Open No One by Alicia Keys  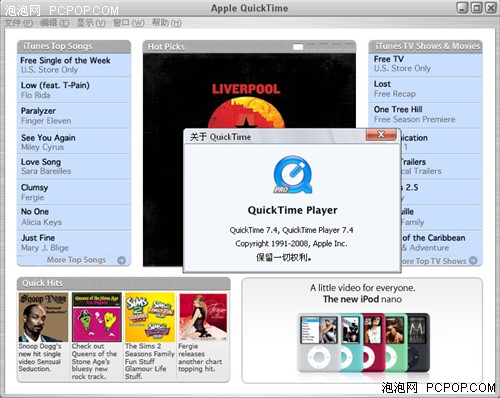74,217
